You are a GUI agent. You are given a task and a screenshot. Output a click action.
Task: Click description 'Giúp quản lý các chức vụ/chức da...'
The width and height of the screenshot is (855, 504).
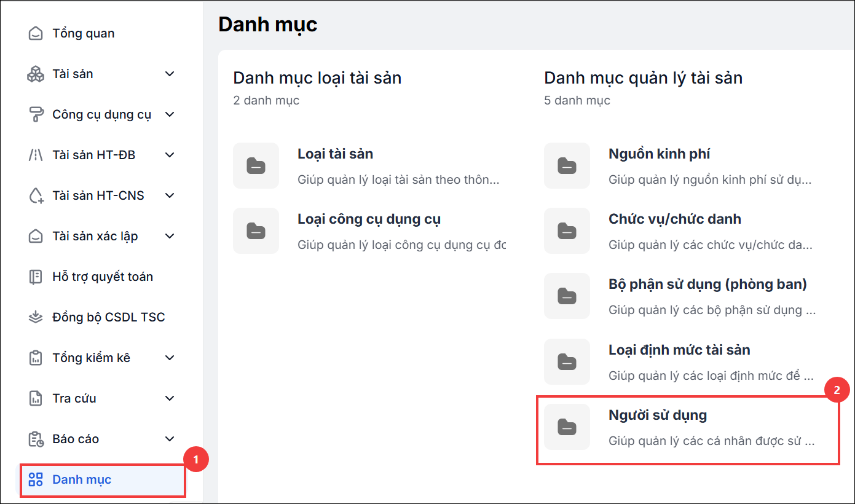(711, 245)
